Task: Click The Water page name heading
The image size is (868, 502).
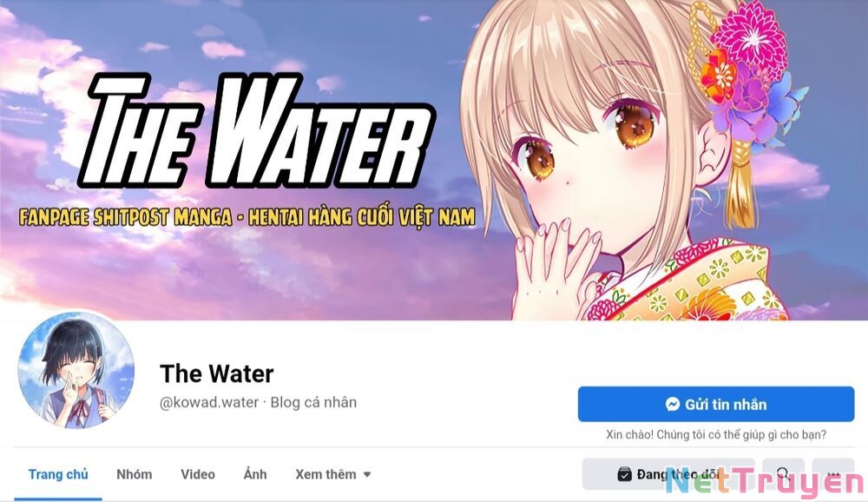Action: (x=216, y=374)
